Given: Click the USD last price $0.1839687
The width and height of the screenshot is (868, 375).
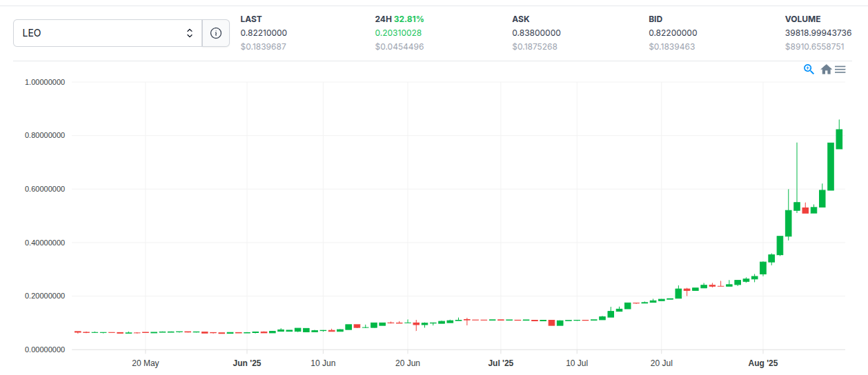Looking at the screenshot, I should 263,47.
